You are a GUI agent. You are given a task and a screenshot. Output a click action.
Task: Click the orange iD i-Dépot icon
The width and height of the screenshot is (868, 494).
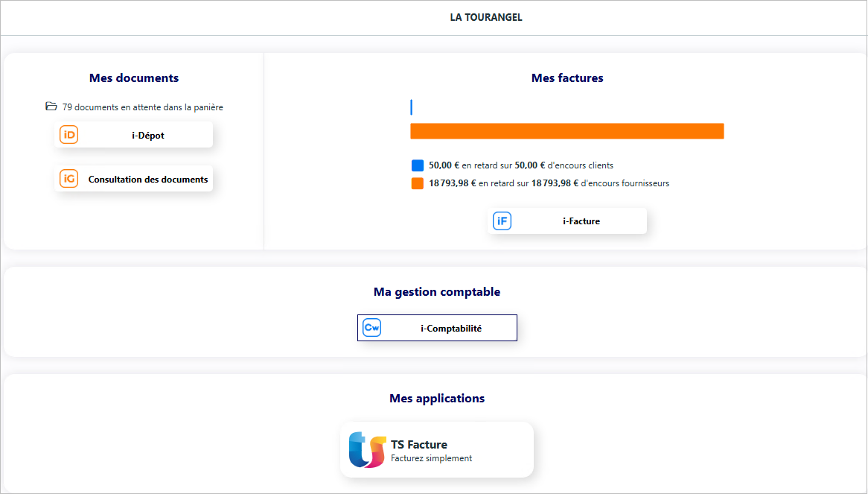(x=68, y=135)
